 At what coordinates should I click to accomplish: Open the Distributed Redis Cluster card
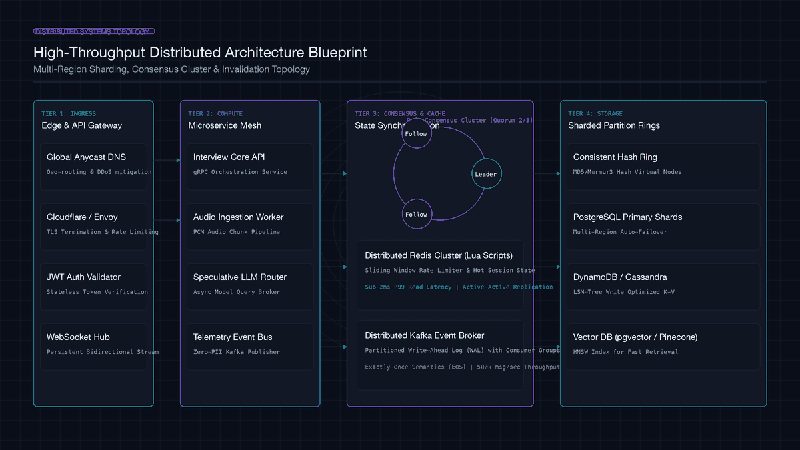[x=440, y=275]
